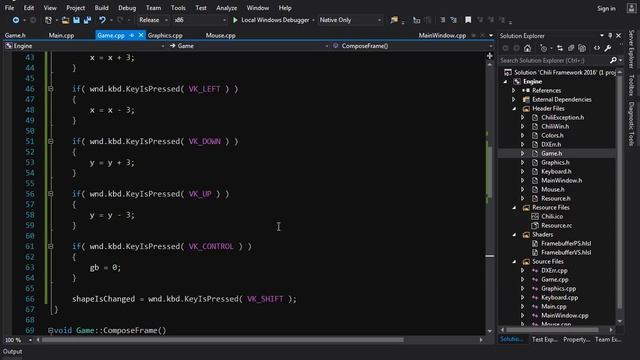This screenshot has height=360, width=640.
Task: Collapse the Source Files folder
Action: 514,262
